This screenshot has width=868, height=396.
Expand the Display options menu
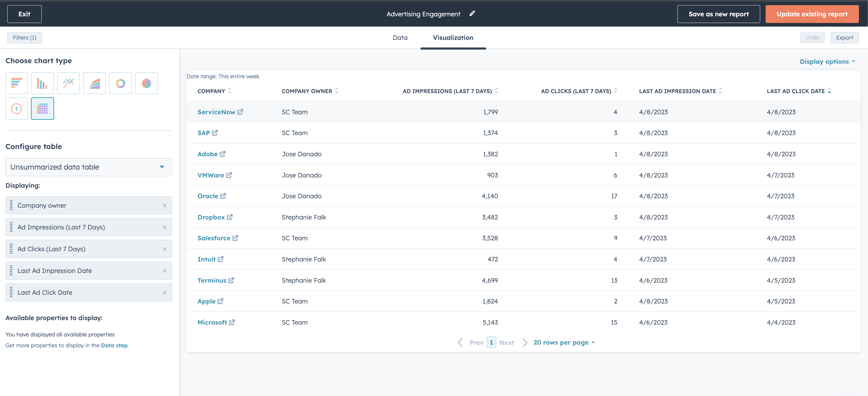point(827,61)
